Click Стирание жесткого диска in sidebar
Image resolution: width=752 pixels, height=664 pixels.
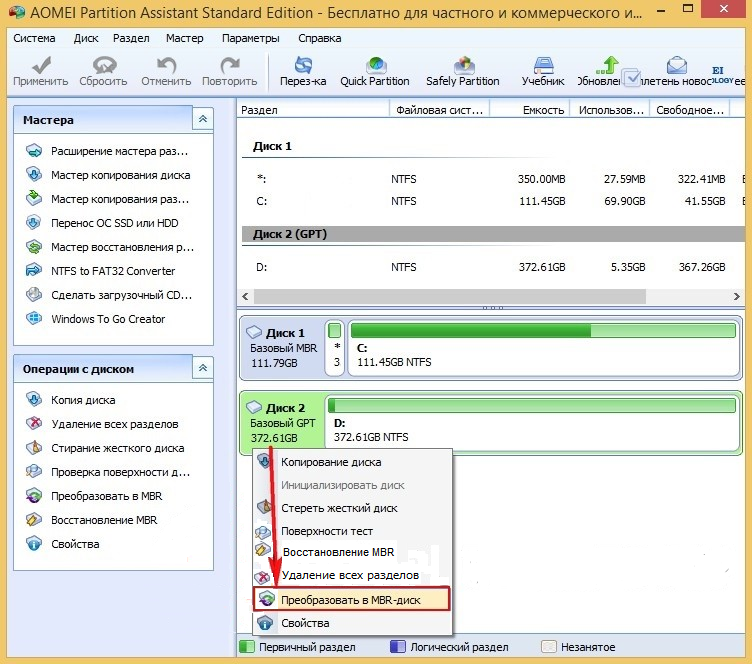pos(105,448)
